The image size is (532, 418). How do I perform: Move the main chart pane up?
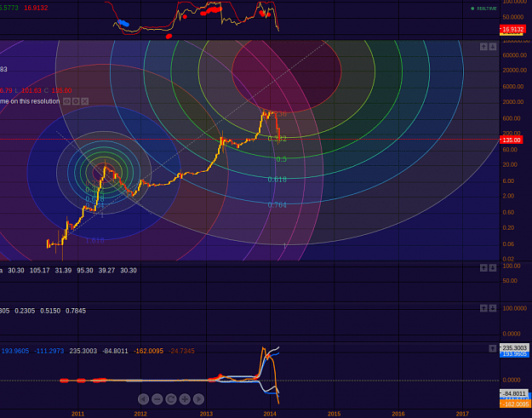point(483,47)
